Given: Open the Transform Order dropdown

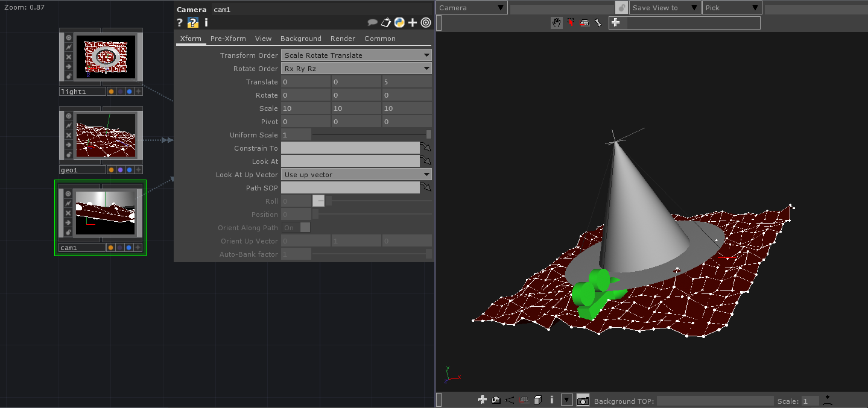Looking at the screenshot, I should pos(356,55).
